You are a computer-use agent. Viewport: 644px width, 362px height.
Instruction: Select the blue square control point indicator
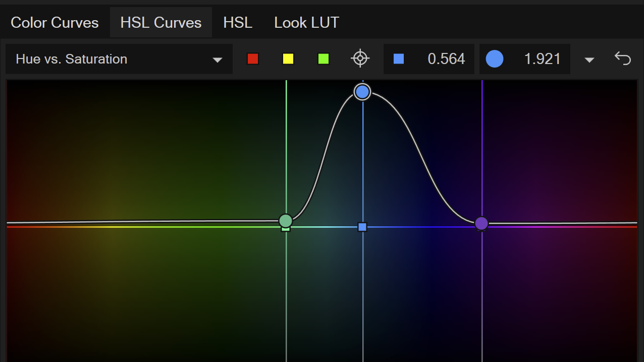pos(398,58)
